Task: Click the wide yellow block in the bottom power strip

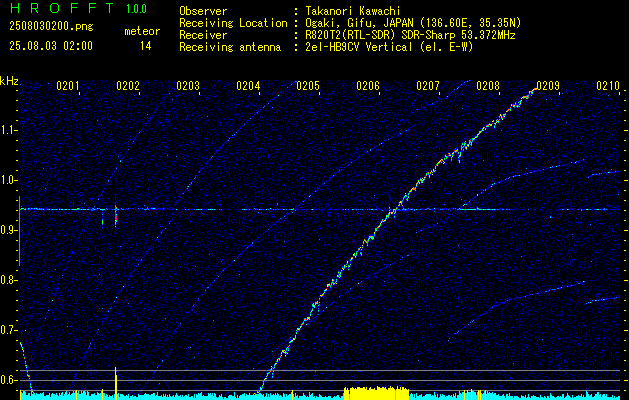Action: tap(376, 393)
